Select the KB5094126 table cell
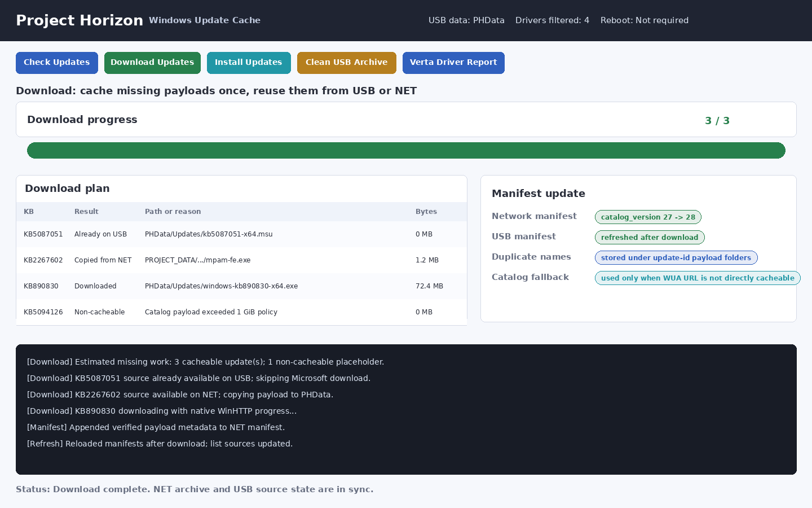Screen dimensions: 812x508 43,312
